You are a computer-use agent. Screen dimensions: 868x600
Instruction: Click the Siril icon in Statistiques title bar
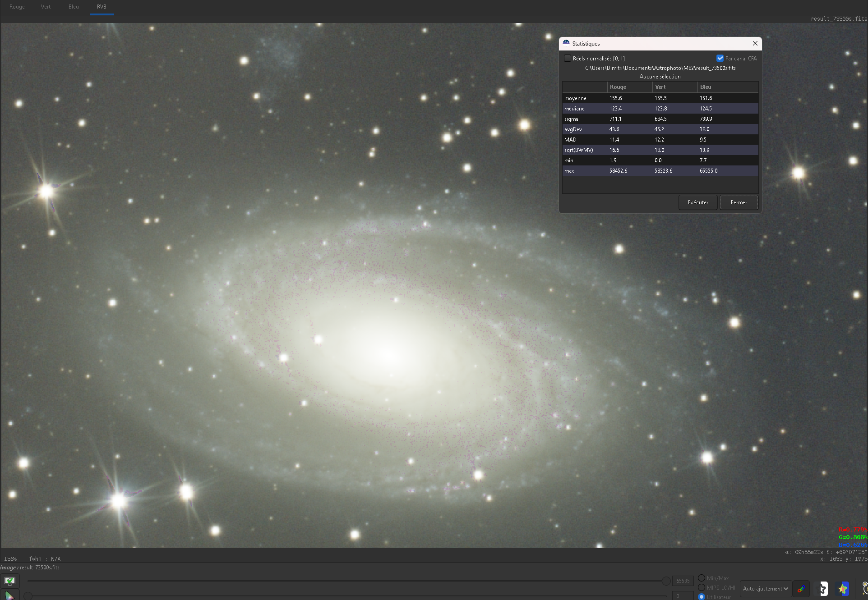pyautogui.click(x=566, y=43)
